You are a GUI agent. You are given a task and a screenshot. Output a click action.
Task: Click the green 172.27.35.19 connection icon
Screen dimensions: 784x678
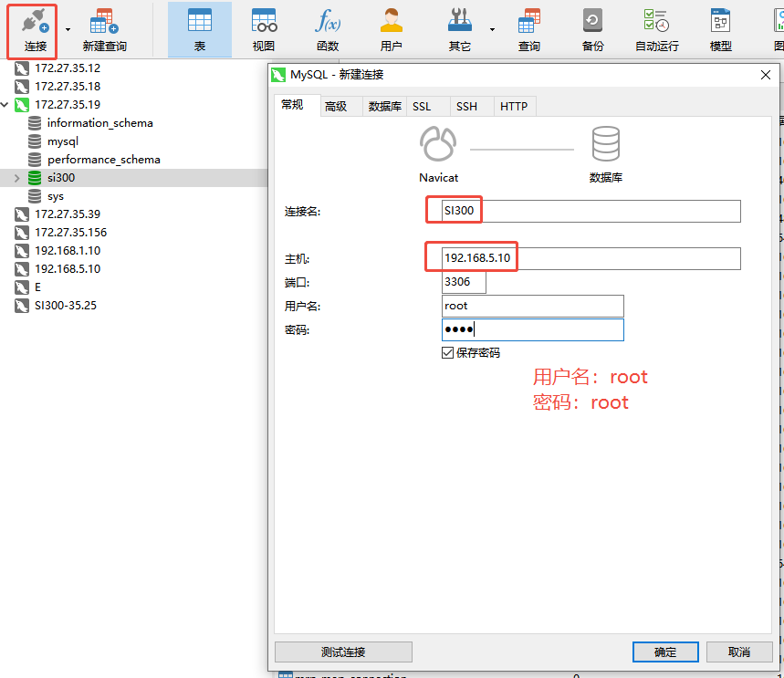point(22,105)
